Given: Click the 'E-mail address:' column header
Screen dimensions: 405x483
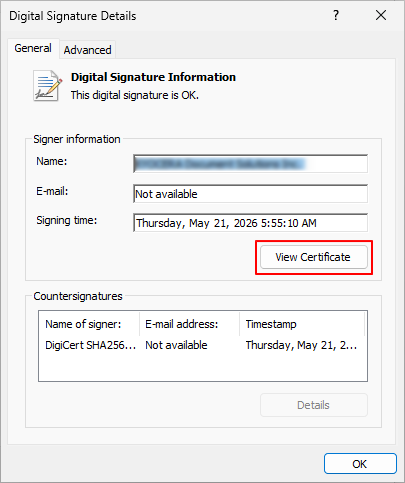Looking at the screenshot, I should (x=189, y=324).
